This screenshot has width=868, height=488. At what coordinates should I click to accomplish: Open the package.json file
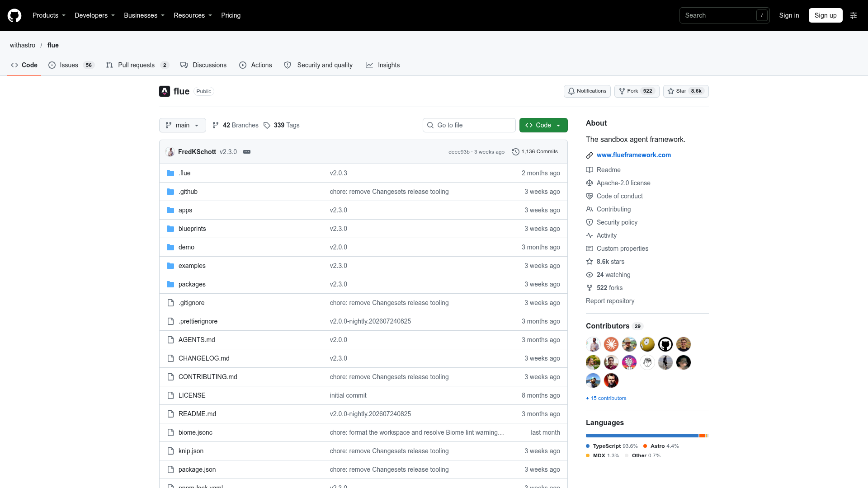point(197,469)
